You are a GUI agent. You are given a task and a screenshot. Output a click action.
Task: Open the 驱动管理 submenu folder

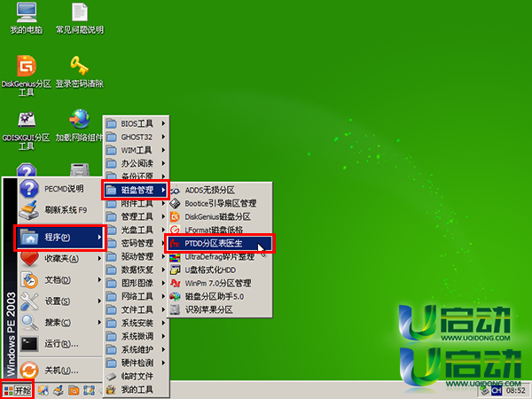coord(136,256)
